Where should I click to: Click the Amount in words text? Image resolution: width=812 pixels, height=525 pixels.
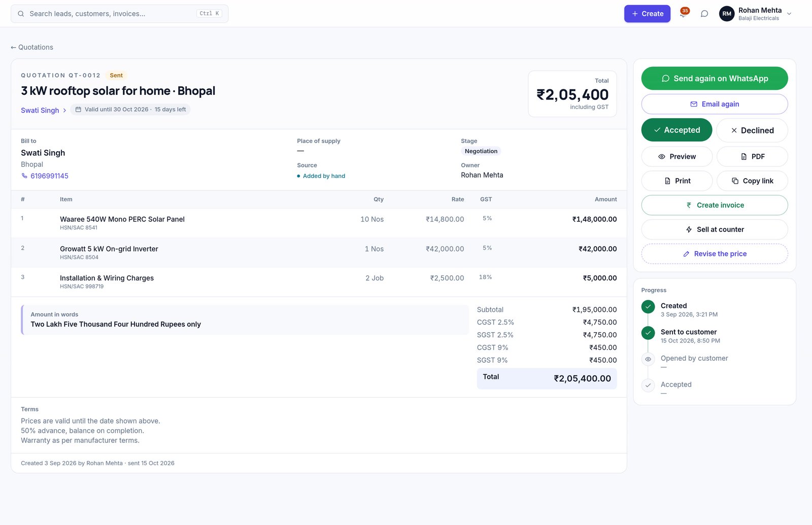(x=116, y=324)
